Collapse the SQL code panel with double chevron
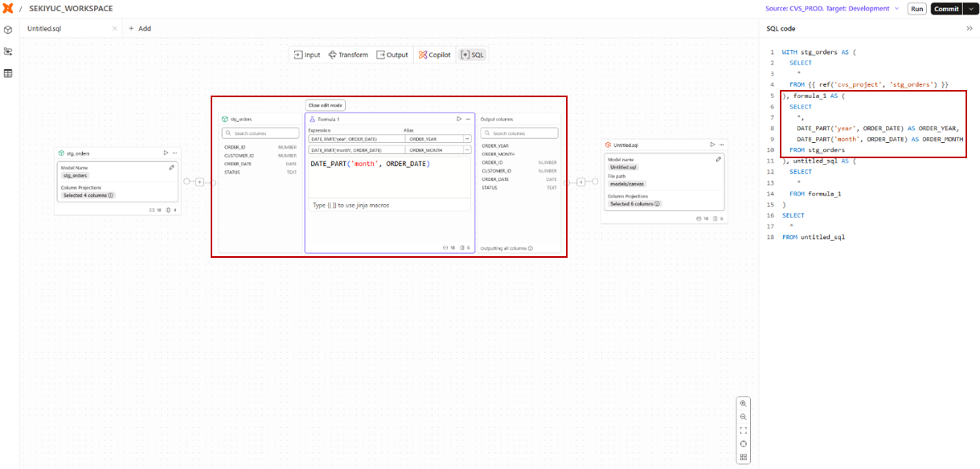This screenshot has height=469, width=980. point(969,28)
